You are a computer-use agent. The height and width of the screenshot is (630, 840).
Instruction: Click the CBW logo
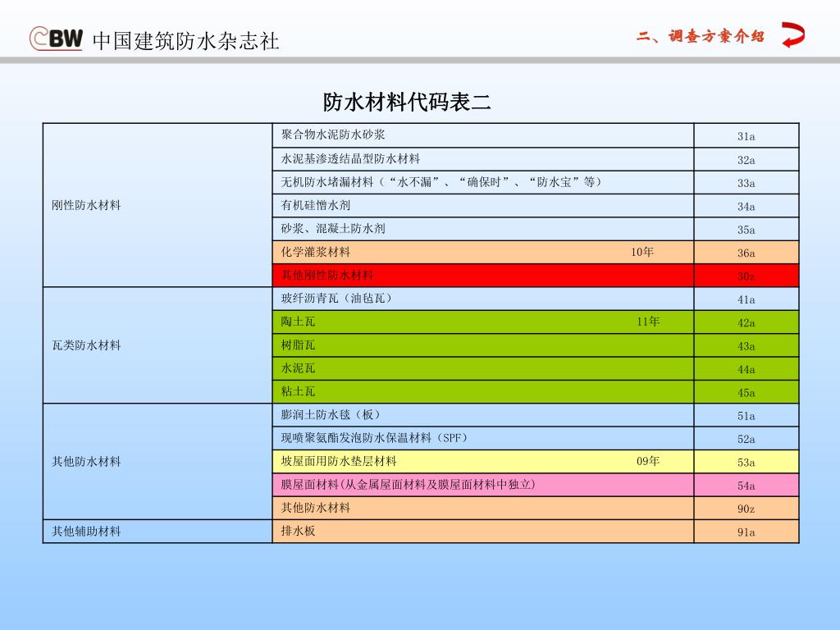tap(57, 39)
